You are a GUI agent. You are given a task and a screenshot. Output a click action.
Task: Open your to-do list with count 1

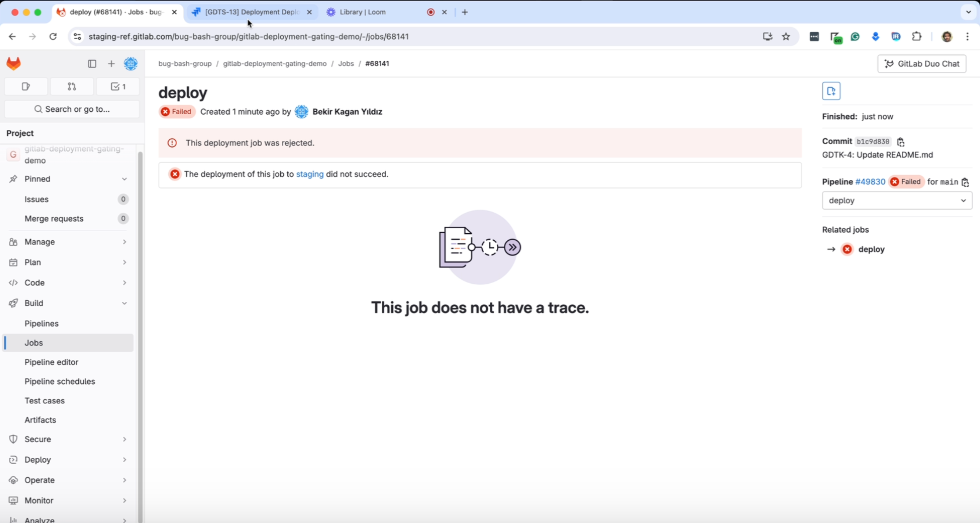pos(118,86)
